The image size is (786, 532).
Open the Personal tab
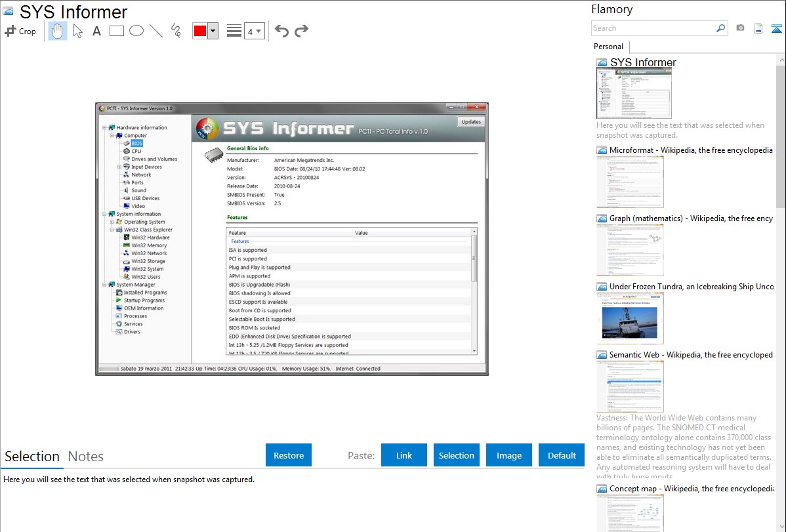(608, 47)
